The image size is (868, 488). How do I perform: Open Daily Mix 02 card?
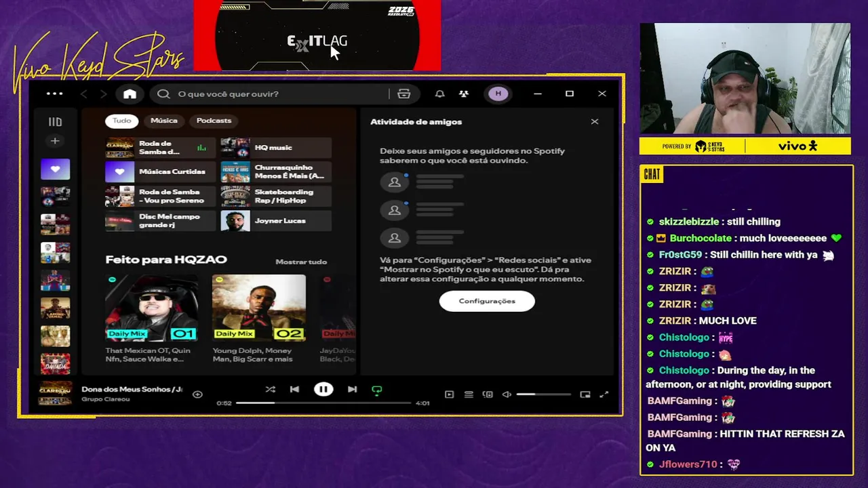(258, 319)
